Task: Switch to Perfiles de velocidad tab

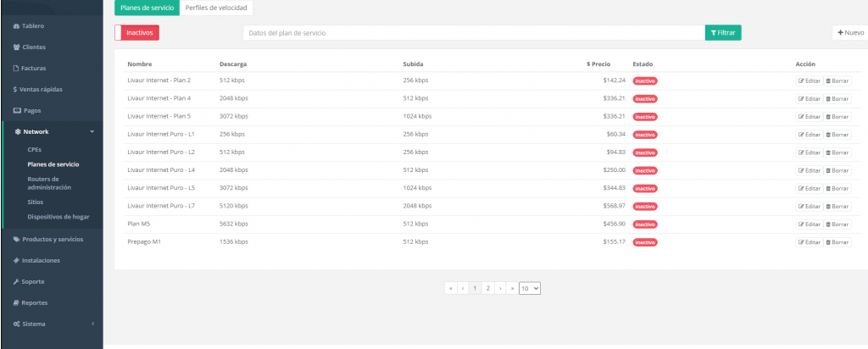Action: (216, 8)
